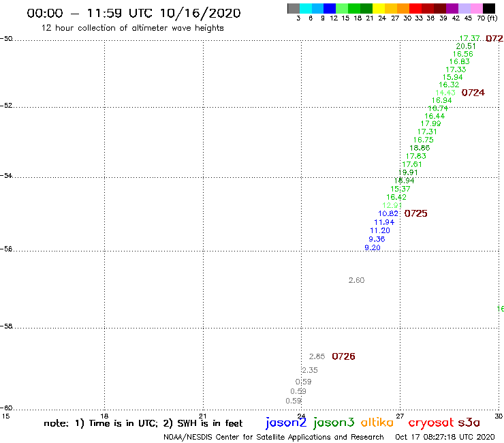Select the cryosat legend label

tap(431, 423)
